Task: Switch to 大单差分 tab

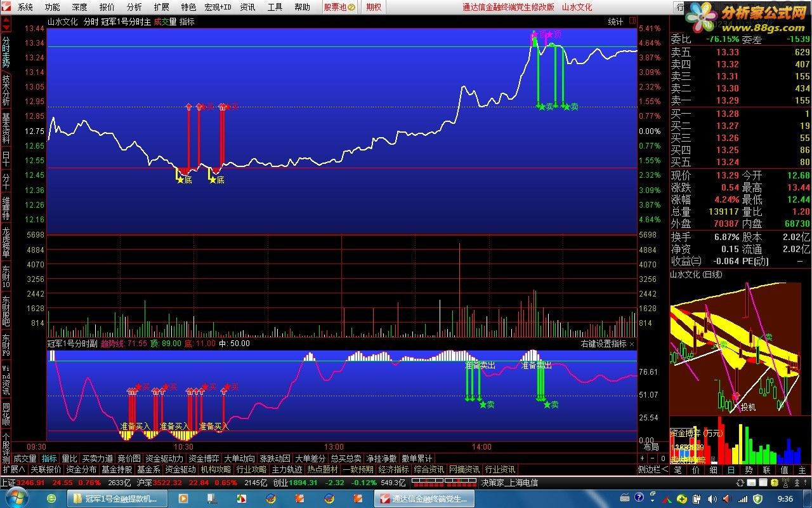Action: [310, 458]
